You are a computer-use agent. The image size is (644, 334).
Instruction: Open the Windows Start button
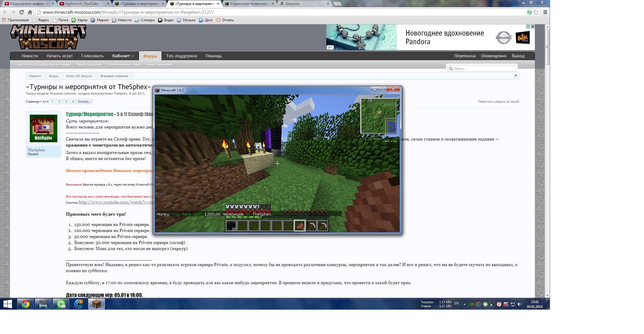(x=8, y=304)
